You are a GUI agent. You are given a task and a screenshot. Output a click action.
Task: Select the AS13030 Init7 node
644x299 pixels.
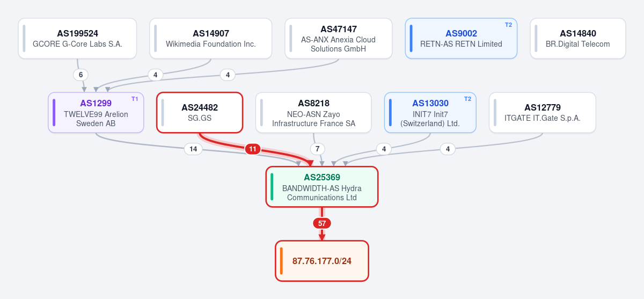pos(430,112)
